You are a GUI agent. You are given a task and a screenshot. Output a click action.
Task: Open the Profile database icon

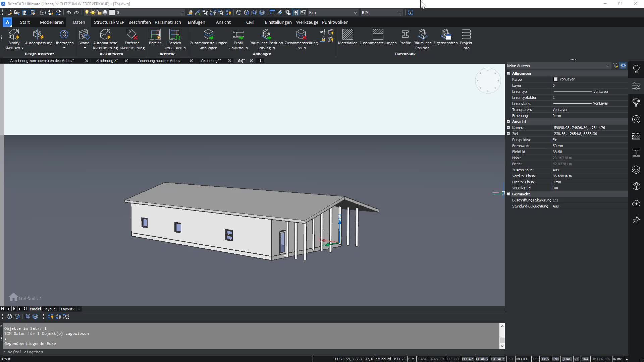tap(405, 34)
